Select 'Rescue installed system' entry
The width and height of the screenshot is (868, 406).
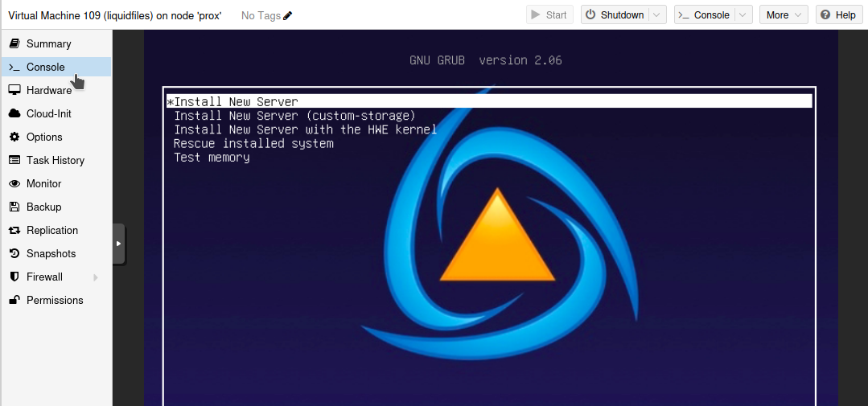(x=253, y=143)
